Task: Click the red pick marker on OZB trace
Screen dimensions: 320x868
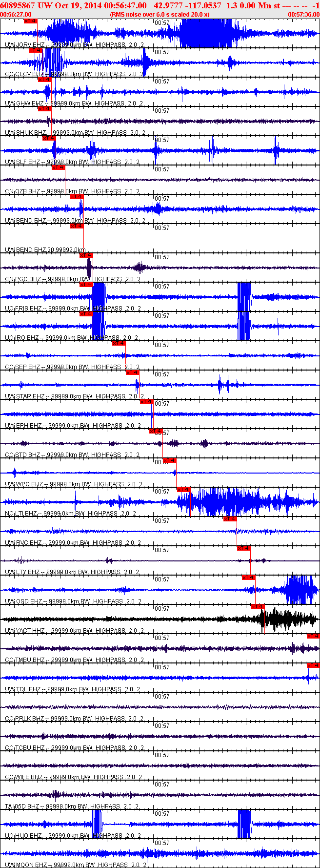Action: pos(58,167)
